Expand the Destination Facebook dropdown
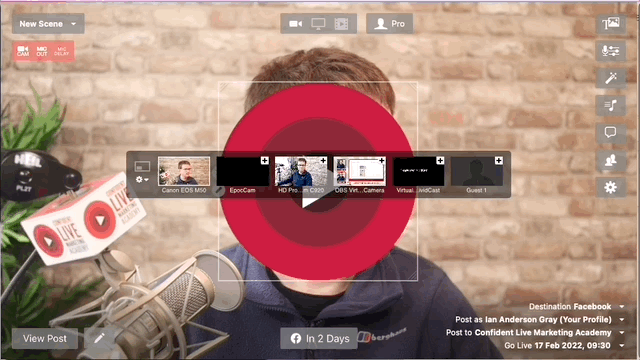Image resolution: width=640 pixels, height=360 pixels. pos(622,307)
